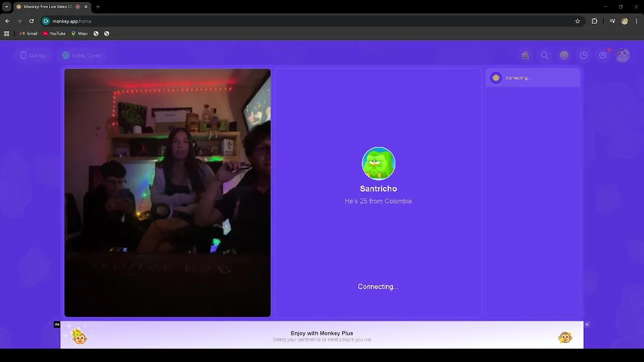The width and height of the screenshot is (644, 362).
Task: Click second globe bookmark icon
Action: coord(107,34)
